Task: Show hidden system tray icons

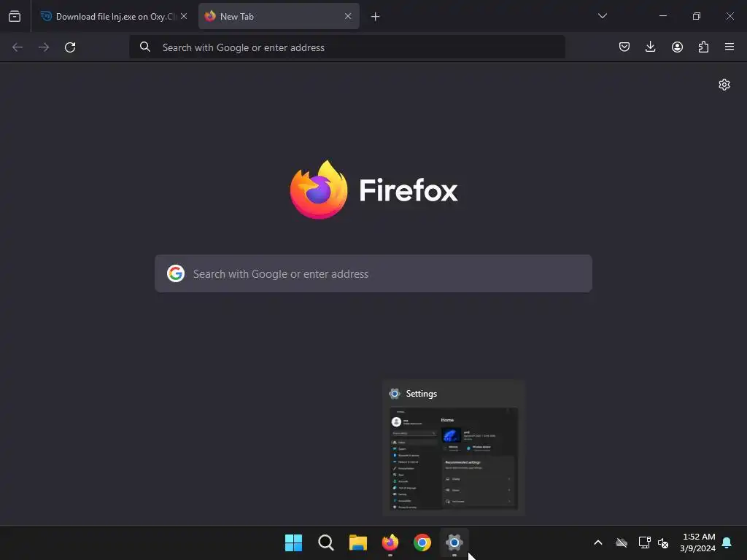Action: tap(598, 542)
